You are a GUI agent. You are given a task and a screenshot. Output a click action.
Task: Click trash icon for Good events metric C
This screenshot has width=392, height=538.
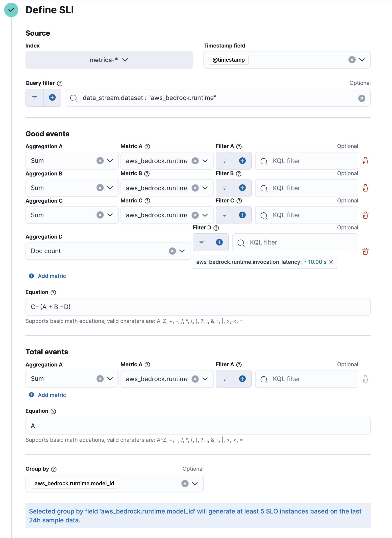pos(365,215)
